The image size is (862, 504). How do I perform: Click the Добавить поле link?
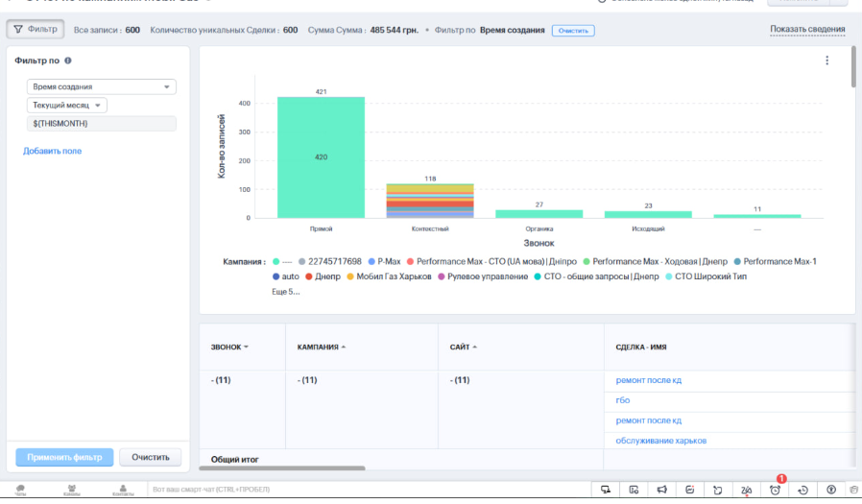point(53,151)
